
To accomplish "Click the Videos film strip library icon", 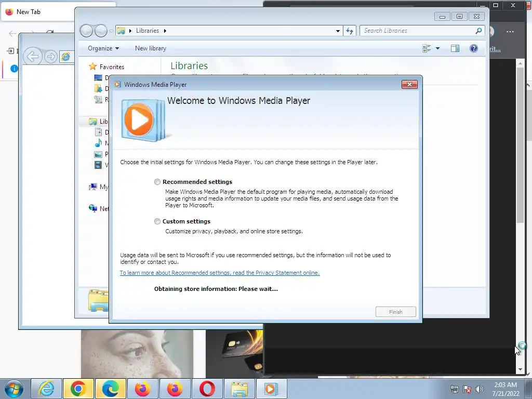I will (98, 165).
